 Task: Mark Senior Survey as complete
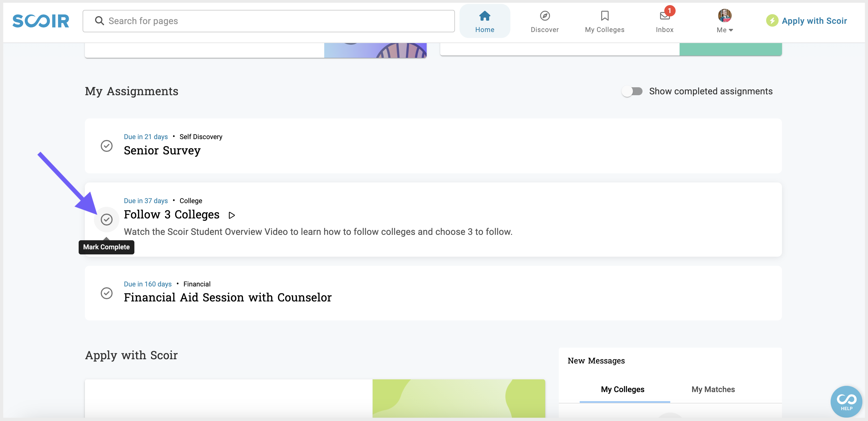pos(106,145)
